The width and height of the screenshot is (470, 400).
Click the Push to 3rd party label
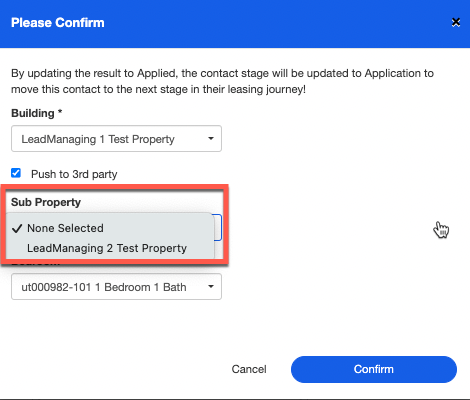coord(74,174)
